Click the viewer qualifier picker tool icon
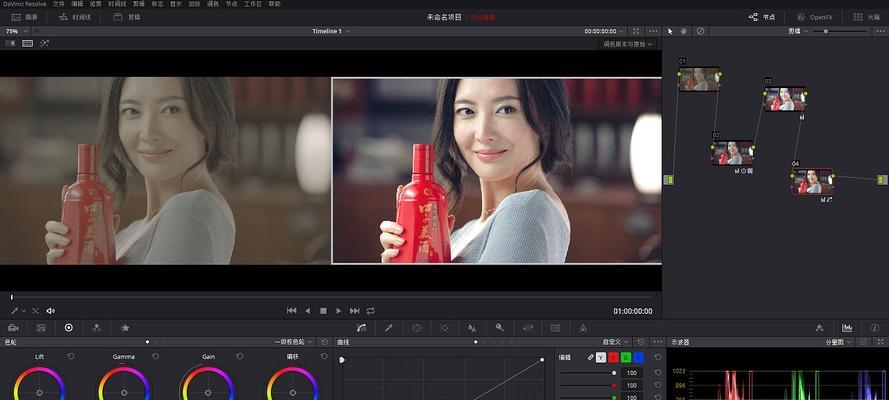The image size is (889, 400). [15, 310]
